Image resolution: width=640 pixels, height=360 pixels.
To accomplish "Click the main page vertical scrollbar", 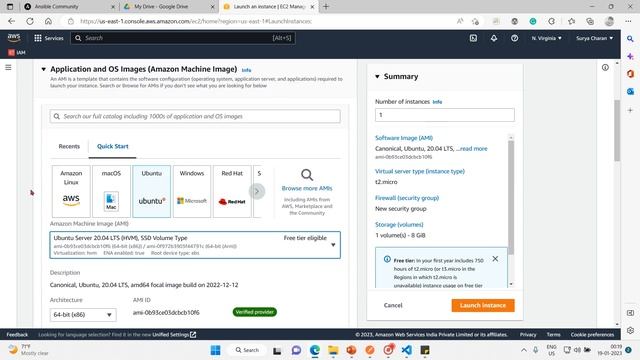I will pos(617,131).
